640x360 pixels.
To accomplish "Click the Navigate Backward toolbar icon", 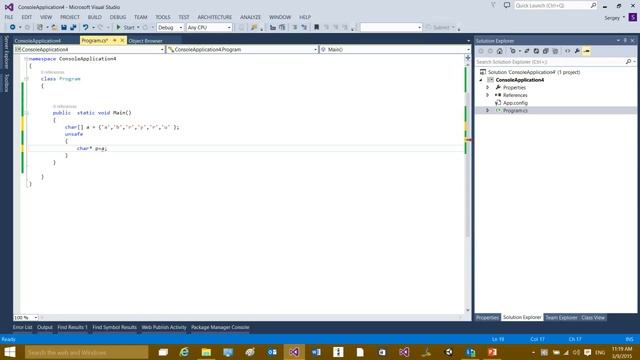I will point(13,27).
